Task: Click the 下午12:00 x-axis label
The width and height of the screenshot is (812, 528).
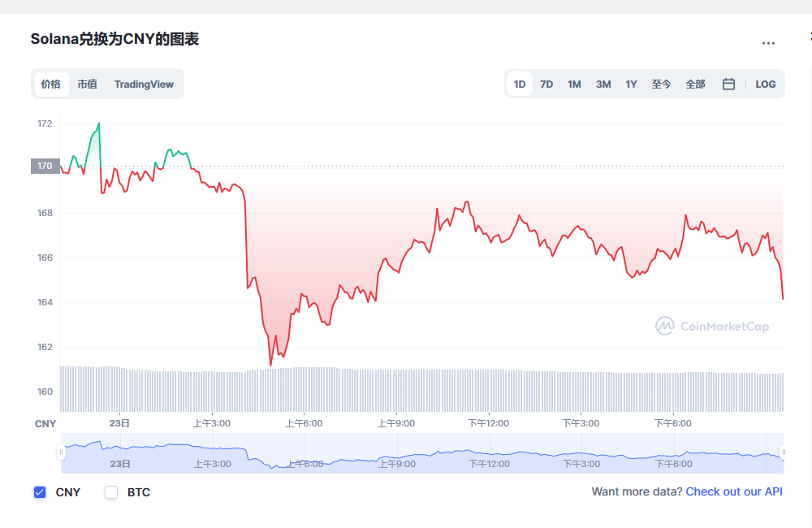Action: [488, 423]
